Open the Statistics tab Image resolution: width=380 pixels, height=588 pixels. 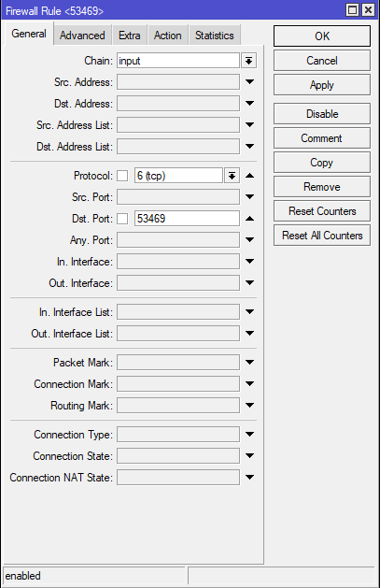[215, 36]
